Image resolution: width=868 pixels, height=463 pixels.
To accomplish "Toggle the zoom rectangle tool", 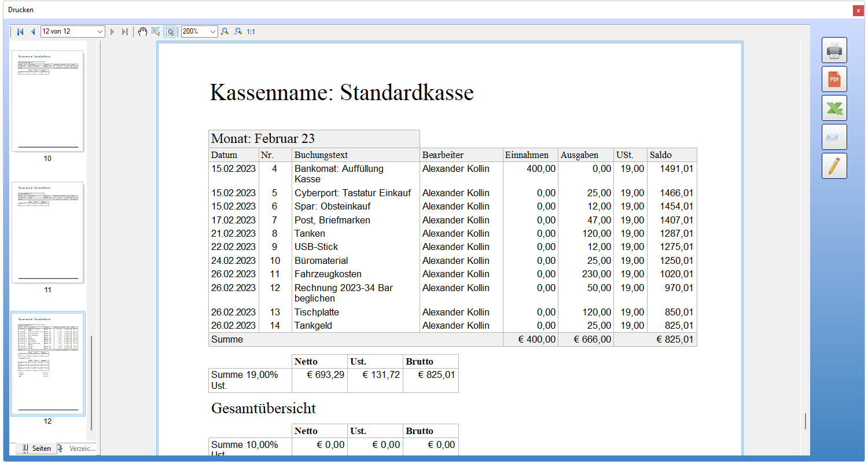I will click(x=170, y=32).
